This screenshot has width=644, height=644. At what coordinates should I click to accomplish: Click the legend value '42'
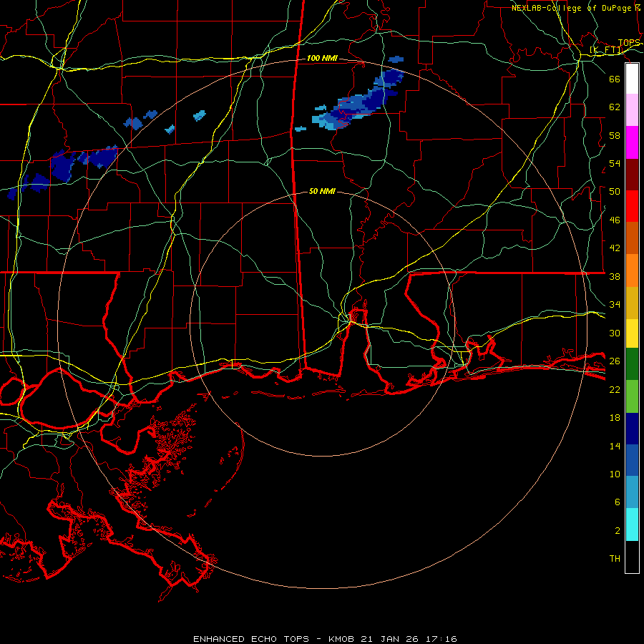pos(615,248)
